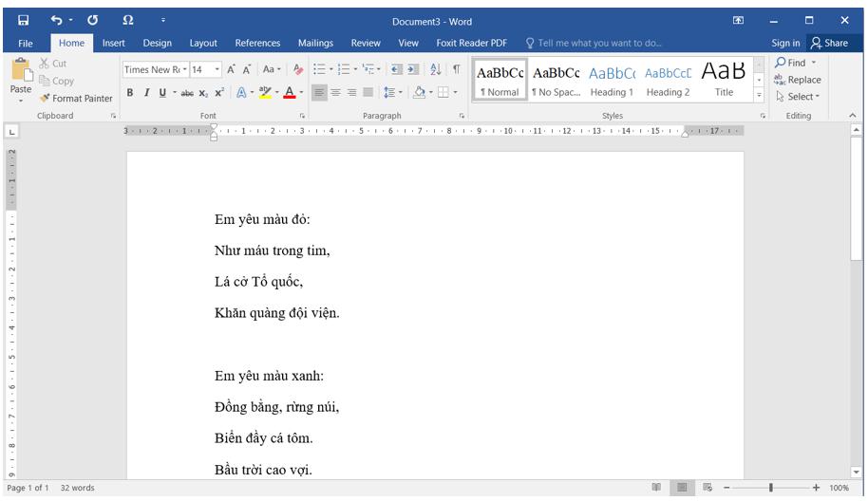Expand the Styles gallery more button
This screenshot has height=501, width=868.
pos(758,96)
